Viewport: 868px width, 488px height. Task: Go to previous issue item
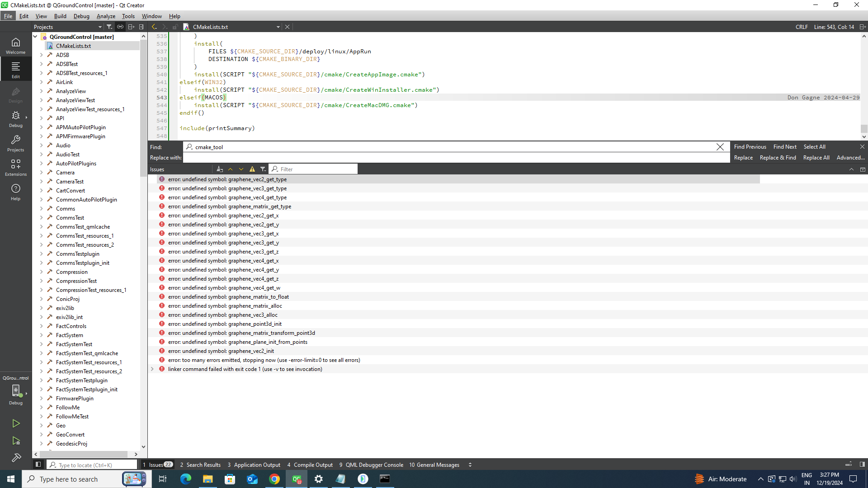coord(231,169)
